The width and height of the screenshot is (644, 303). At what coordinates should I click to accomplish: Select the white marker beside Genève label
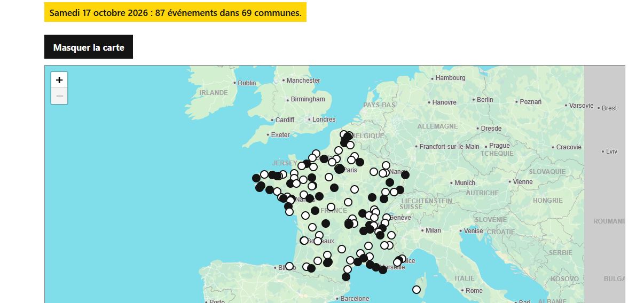pyautogui.click(x=387, y=218)
